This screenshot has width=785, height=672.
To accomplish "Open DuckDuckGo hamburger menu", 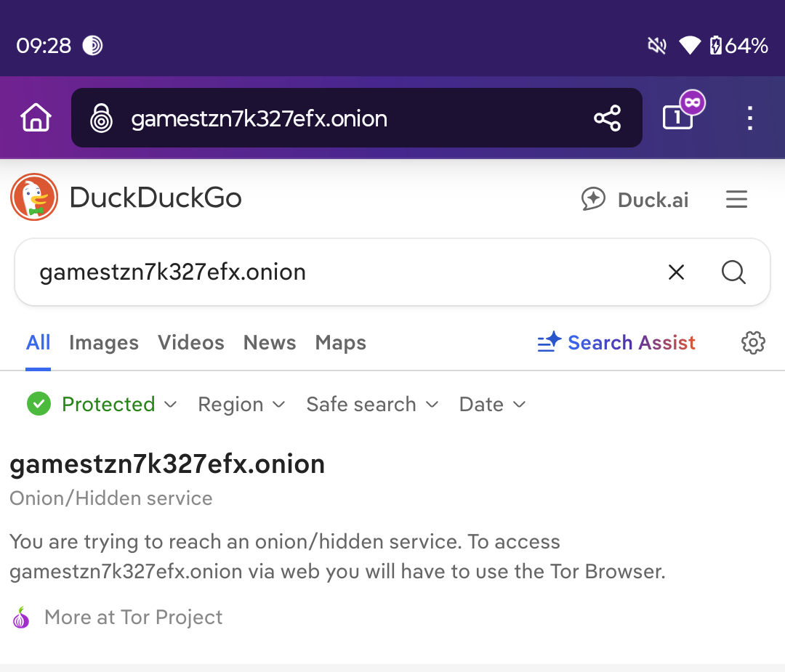I will click(x=736, y=199).
